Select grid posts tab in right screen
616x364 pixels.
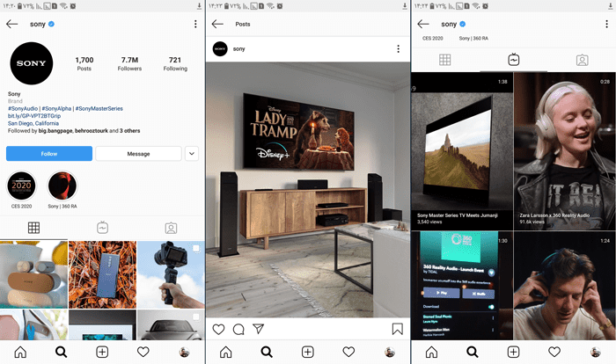(x=445, y=60)
